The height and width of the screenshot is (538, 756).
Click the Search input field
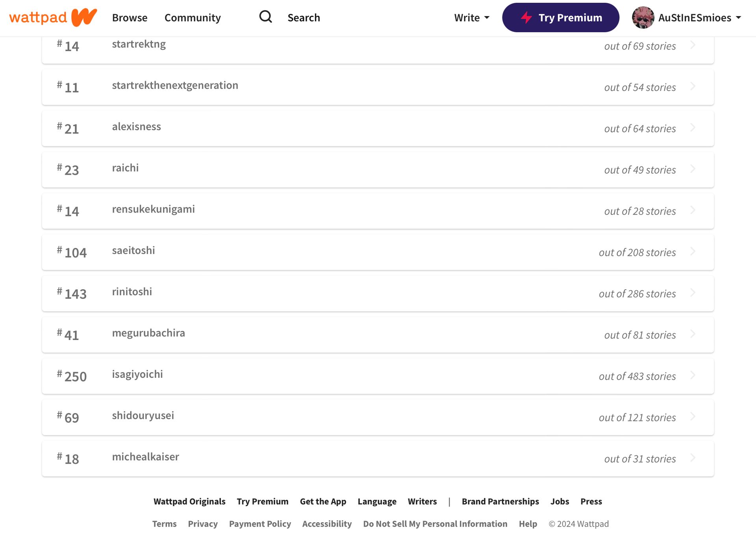click(x=304, y=18)
